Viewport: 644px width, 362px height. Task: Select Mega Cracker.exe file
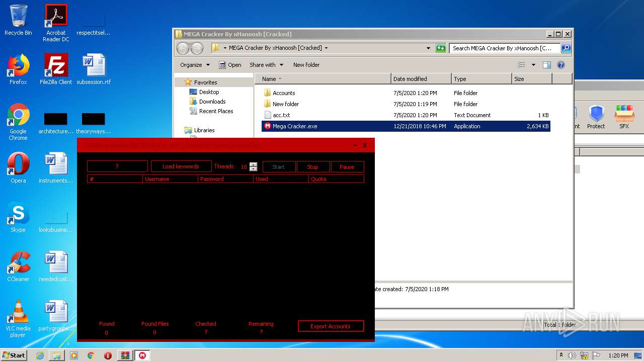click(x=406, y=126)
